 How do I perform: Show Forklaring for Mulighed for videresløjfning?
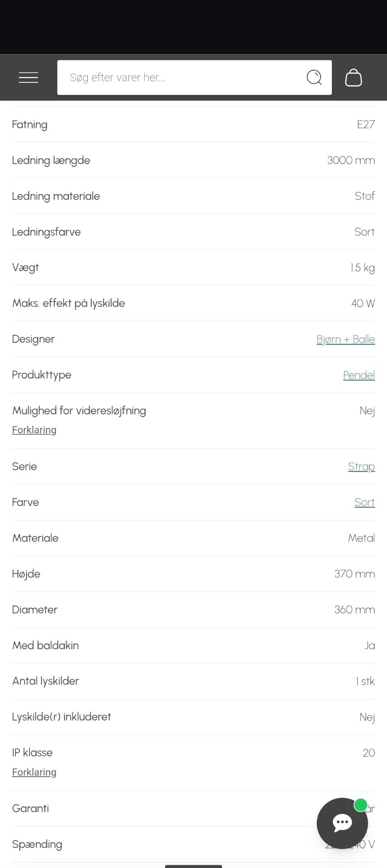[x=34, y=430]
